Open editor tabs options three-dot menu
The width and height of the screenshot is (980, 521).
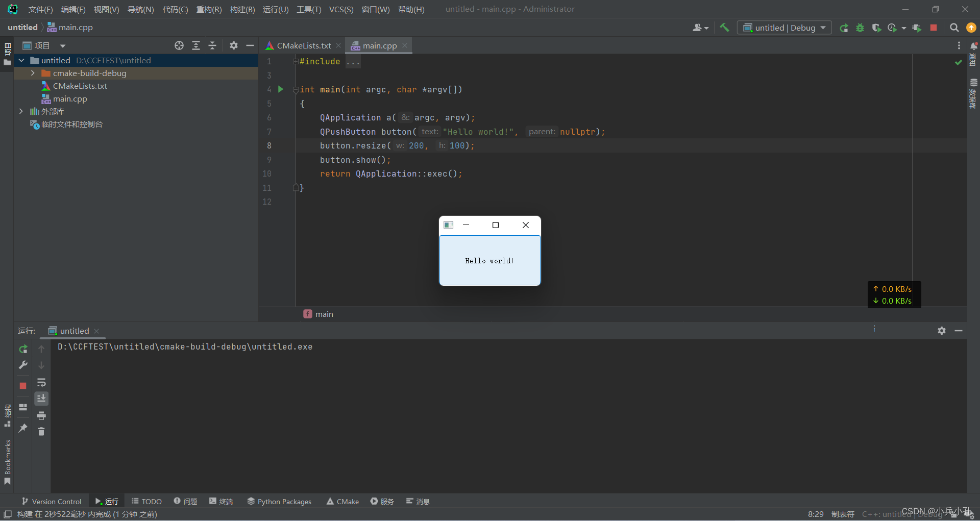959,46
